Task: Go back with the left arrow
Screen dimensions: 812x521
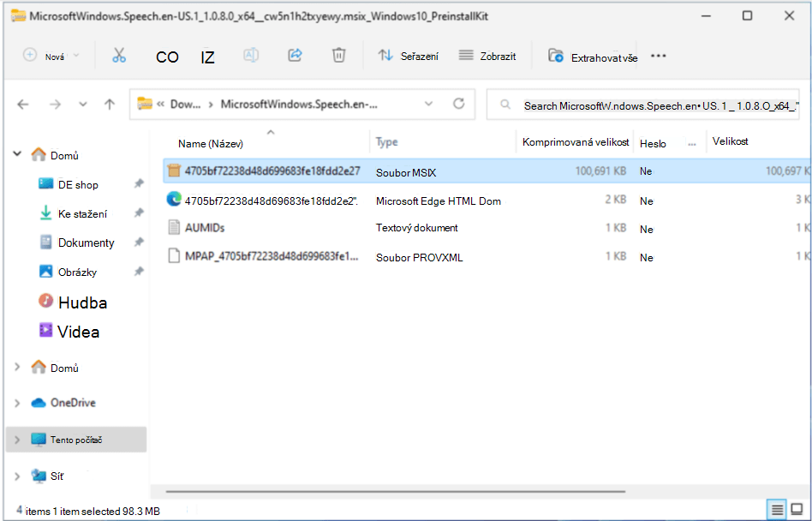Action: [x=23, y=105]
